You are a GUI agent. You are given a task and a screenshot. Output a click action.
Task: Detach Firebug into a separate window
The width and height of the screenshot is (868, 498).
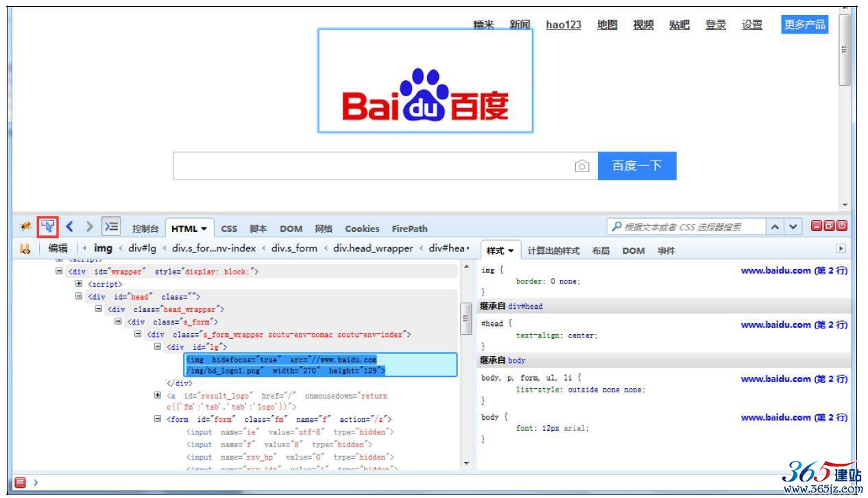click(828, 226)
